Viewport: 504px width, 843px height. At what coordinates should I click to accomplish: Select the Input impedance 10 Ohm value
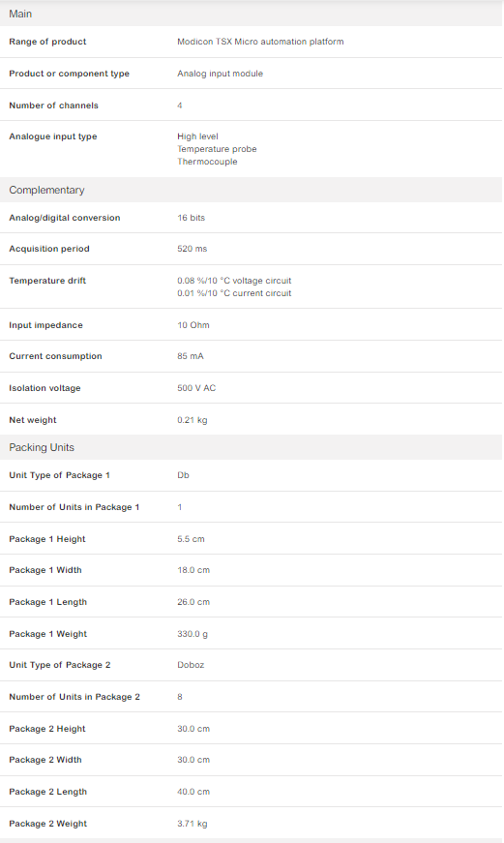click(x=193, y=325)
